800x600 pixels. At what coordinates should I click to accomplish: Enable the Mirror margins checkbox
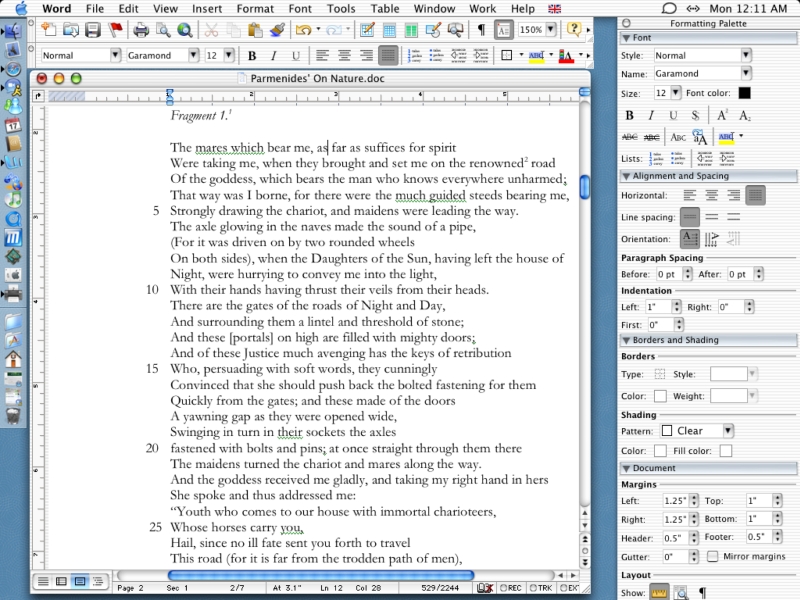[712, 556]
